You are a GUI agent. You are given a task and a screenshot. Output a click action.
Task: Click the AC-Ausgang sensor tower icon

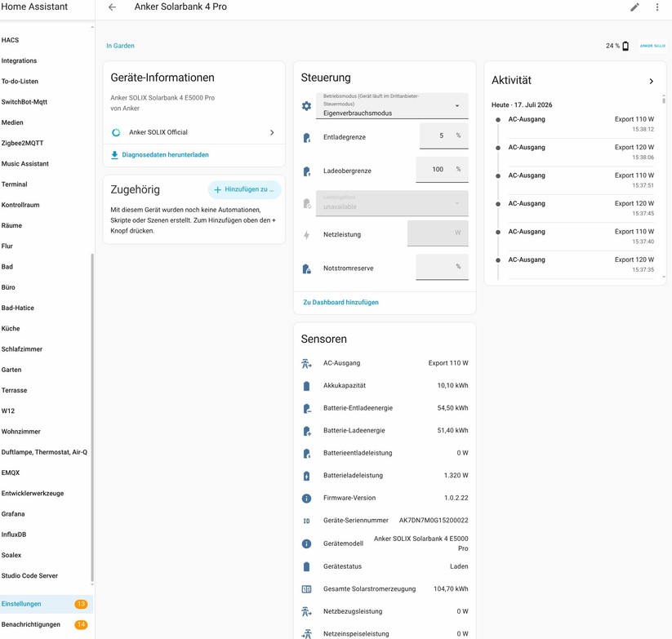pos(306,363)
